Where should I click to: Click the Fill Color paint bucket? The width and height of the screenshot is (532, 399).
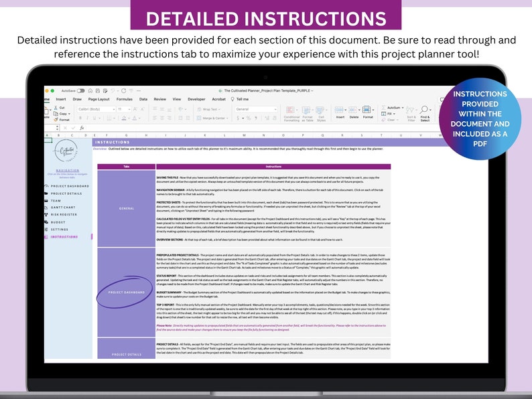125,118
